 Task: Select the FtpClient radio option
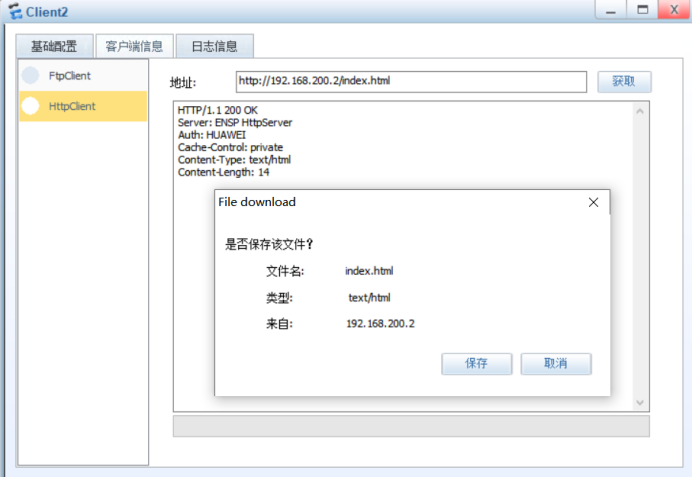pyautogui.click(x=30, y=75)
